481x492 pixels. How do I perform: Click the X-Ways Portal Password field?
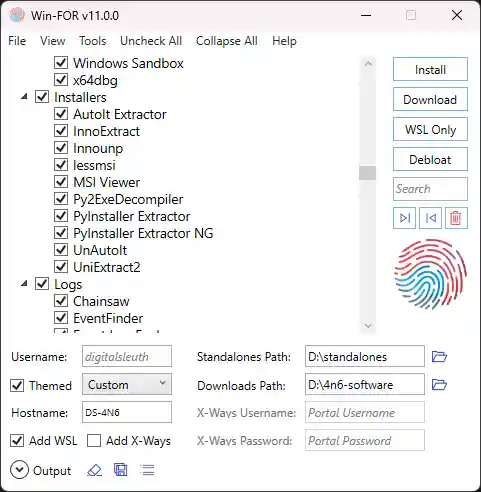click(x=365, y=440)
